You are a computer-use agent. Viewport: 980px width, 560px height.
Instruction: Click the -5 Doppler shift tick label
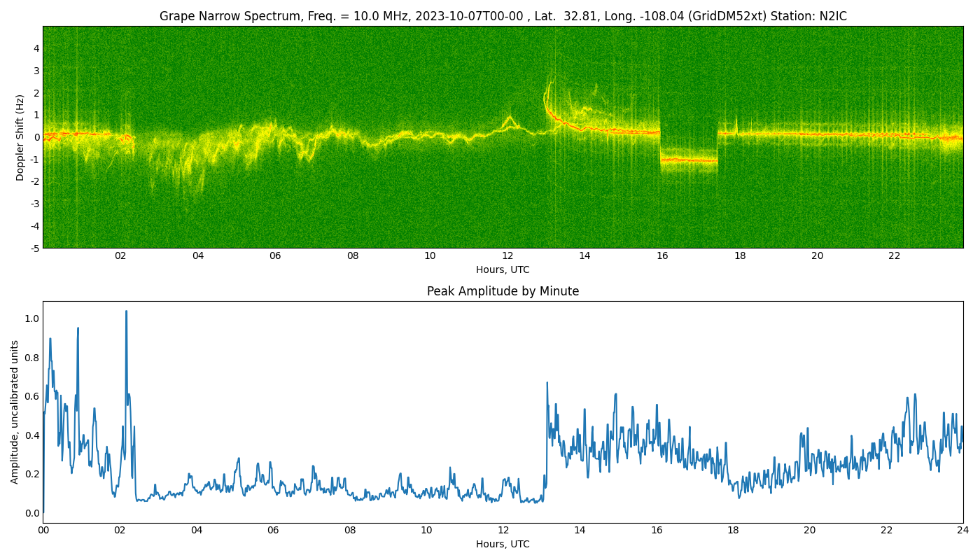(35, 248)
